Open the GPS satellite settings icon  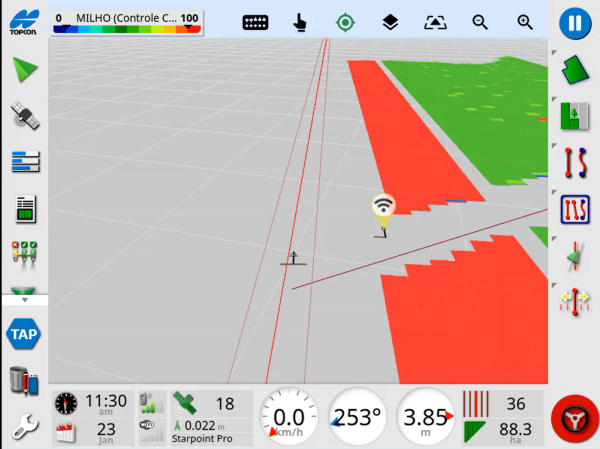coord(25,115)
